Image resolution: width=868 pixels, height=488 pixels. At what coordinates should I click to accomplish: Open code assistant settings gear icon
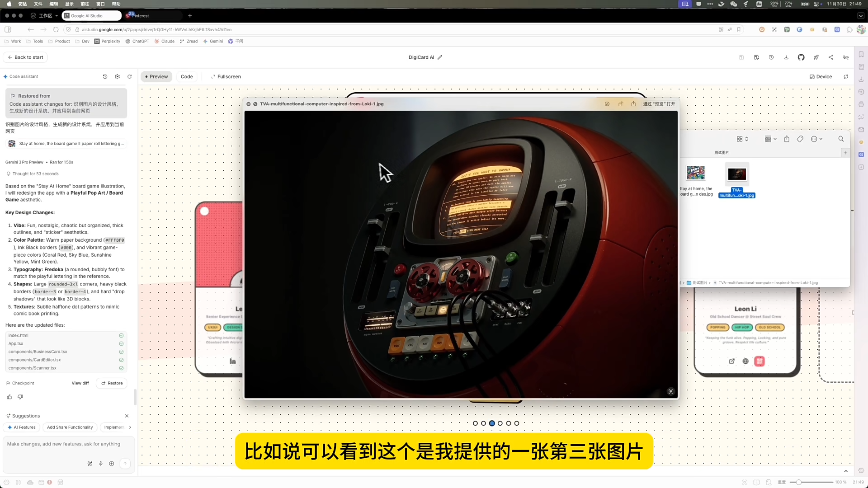tap(118, 77)
